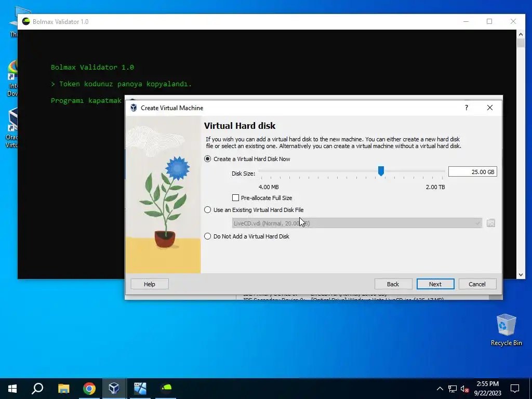The height and width of the screenshot is (399, 532).
Task: Open File Explorer from taskbar
Action: tap(63, 388)
